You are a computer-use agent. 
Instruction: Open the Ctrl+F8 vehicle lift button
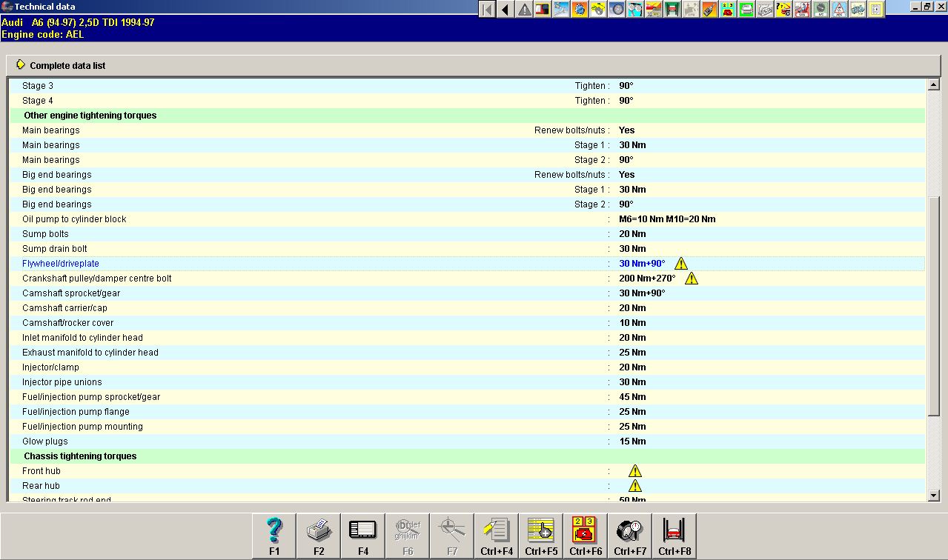tap(674, 536)
